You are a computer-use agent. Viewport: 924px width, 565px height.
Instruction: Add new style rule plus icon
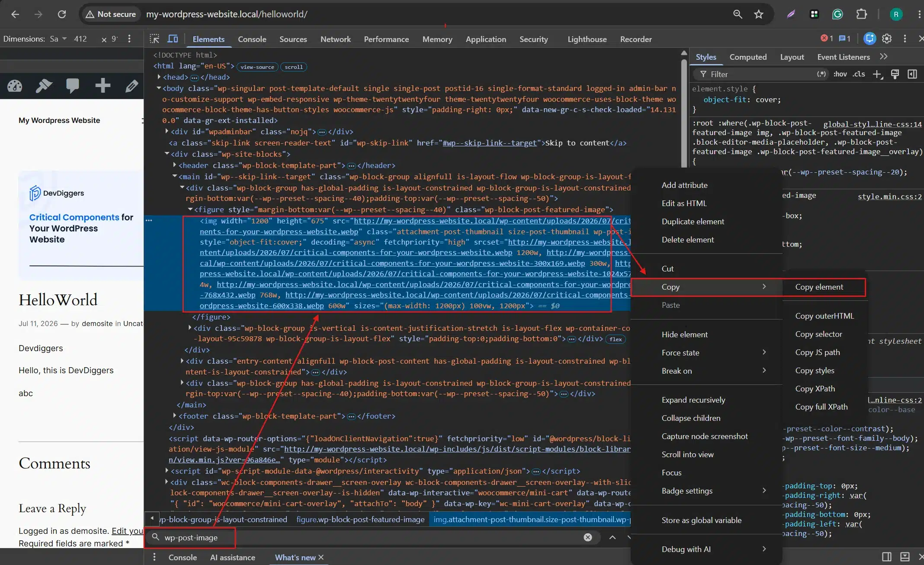[877, 74]
